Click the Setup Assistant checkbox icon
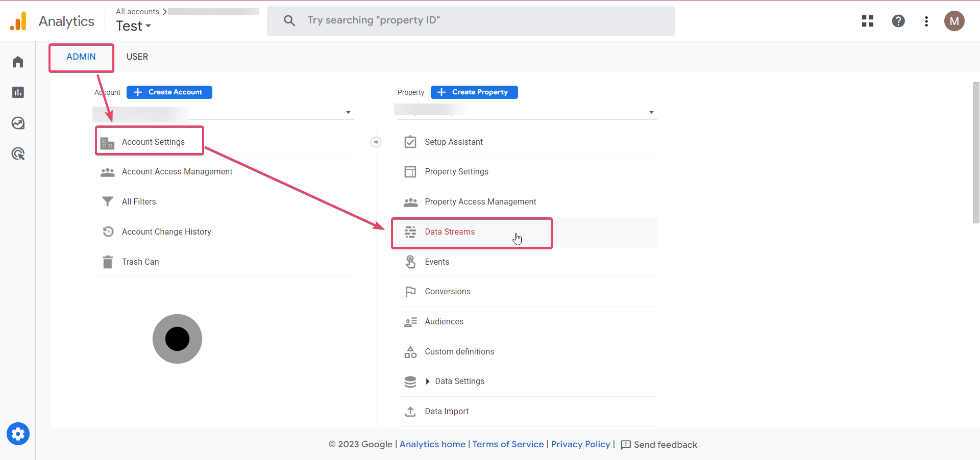 point(410,142)
